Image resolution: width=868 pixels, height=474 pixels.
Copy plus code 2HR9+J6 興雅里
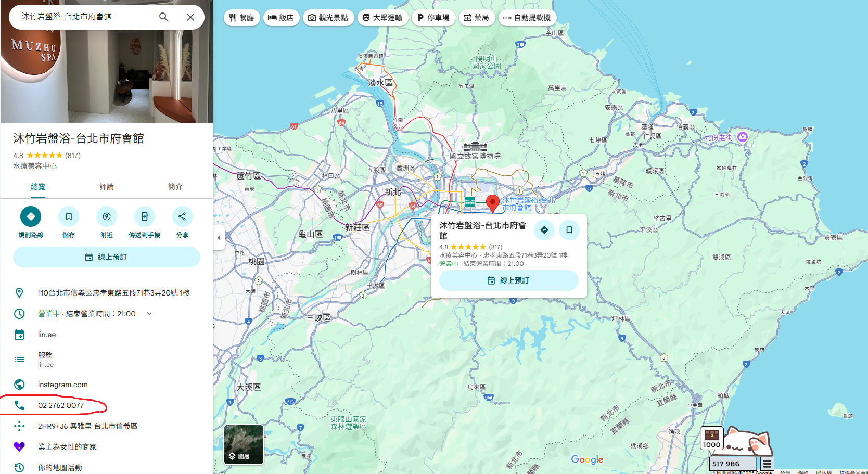(x=88, y=426)
